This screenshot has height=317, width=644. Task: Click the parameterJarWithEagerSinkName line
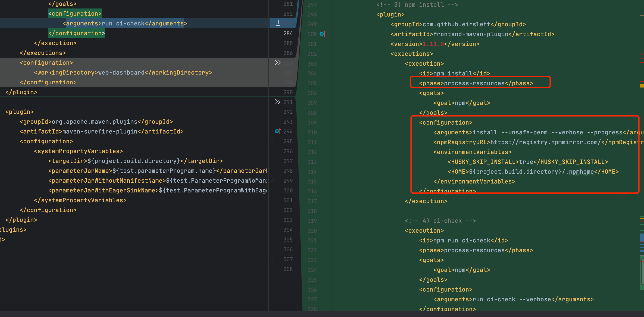[x=158, y=190]
